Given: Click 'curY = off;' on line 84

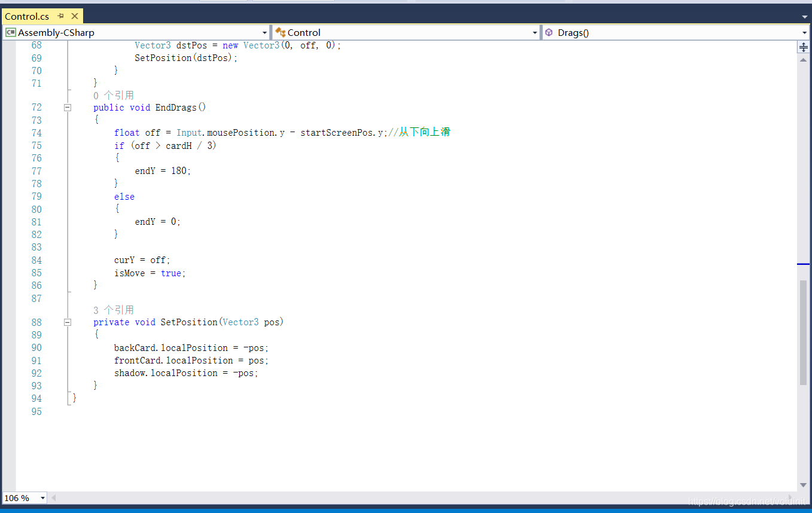Looking at the screenshot, I should [x=142, y=260].
